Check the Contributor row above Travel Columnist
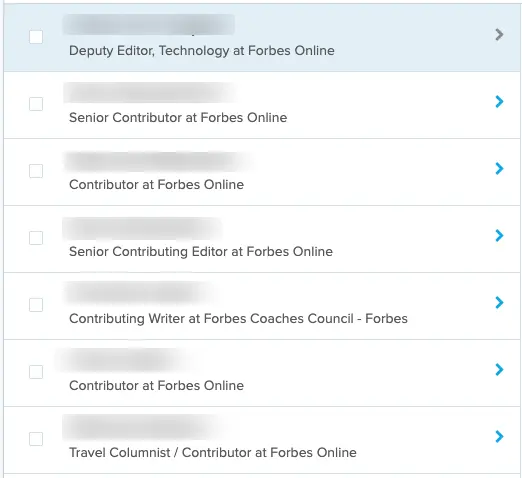The width and height of the screenshot is (522, 478). [36, 372]
